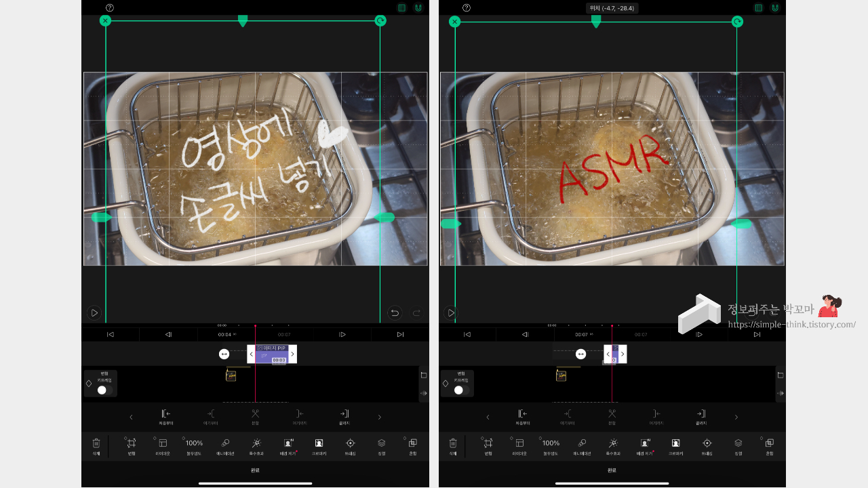Tap rotate handle on selection box, left panel
Viewport: 868px width, 488px height.
pos(380,21)
